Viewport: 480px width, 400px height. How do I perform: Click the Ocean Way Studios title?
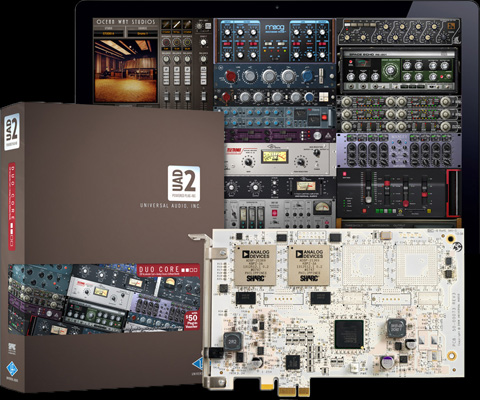(126, 22)
